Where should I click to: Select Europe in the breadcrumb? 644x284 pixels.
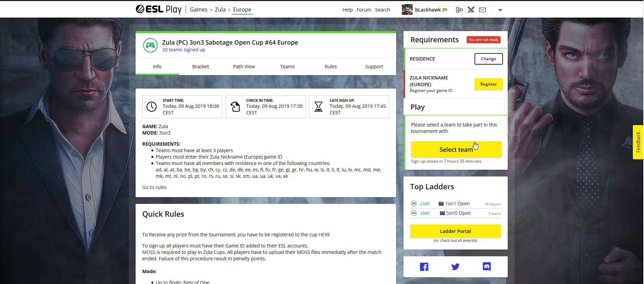point(242,9)
